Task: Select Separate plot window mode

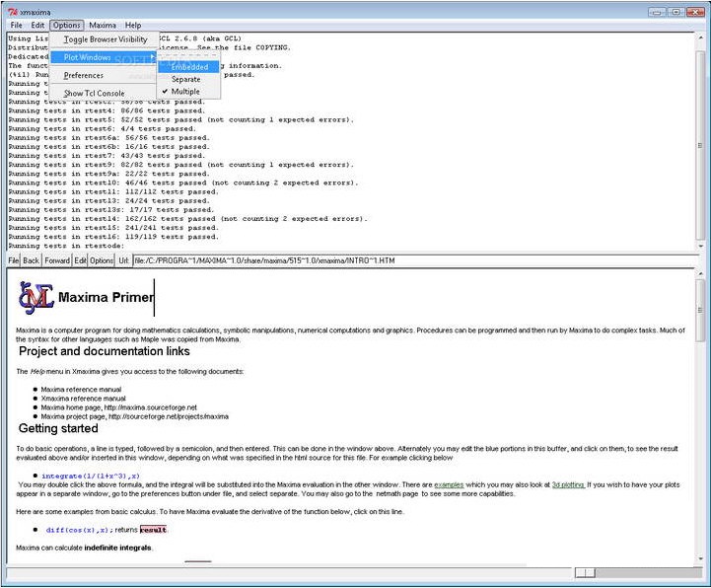Action: (189, 79)
